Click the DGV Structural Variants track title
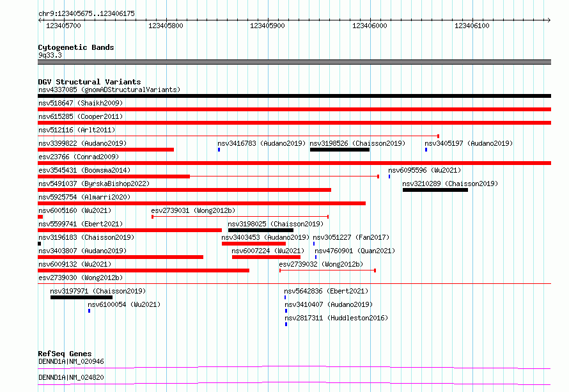The width and height of the screenshot is (569, 392). [x=90, y=82]
